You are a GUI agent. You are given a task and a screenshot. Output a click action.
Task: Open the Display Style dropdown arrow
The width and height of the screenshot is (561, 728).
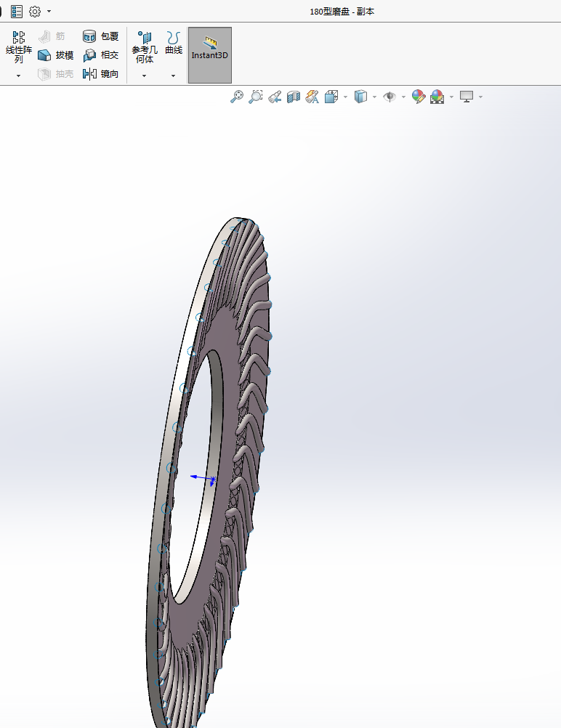pyautogui.click(x=374, y=97)
